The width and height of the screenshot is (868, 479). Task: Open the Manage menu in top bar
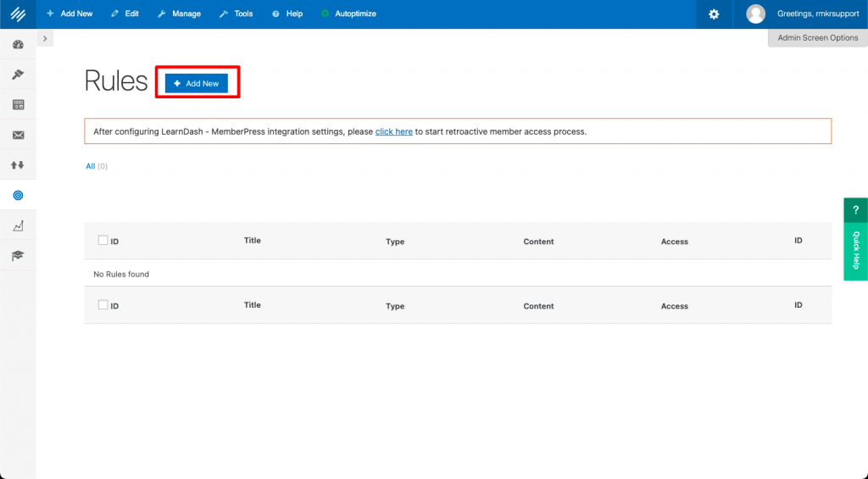click(179, 14)
